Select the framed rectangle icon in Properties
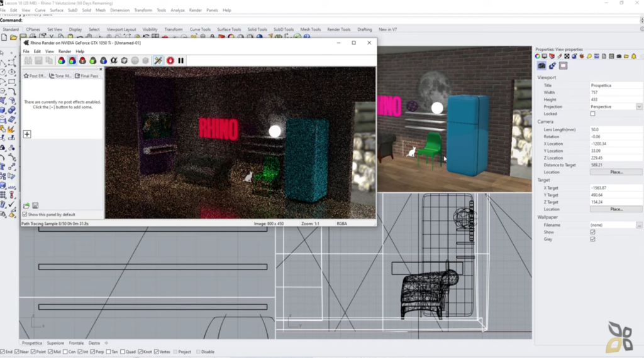The height and width of the screenshot is (358, 644). pos(563,65)
